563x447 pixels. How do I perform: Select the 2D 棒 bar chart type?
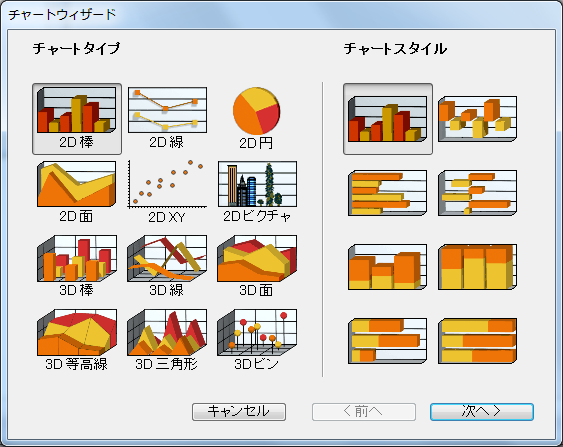[x=77, y=119]
